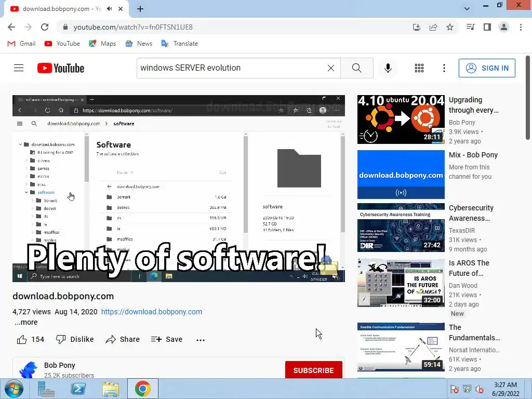The image size is (532, 399).
Task: Open Satellite Communication Fundamentals thumbnail
Action: (x=401, y=347)
